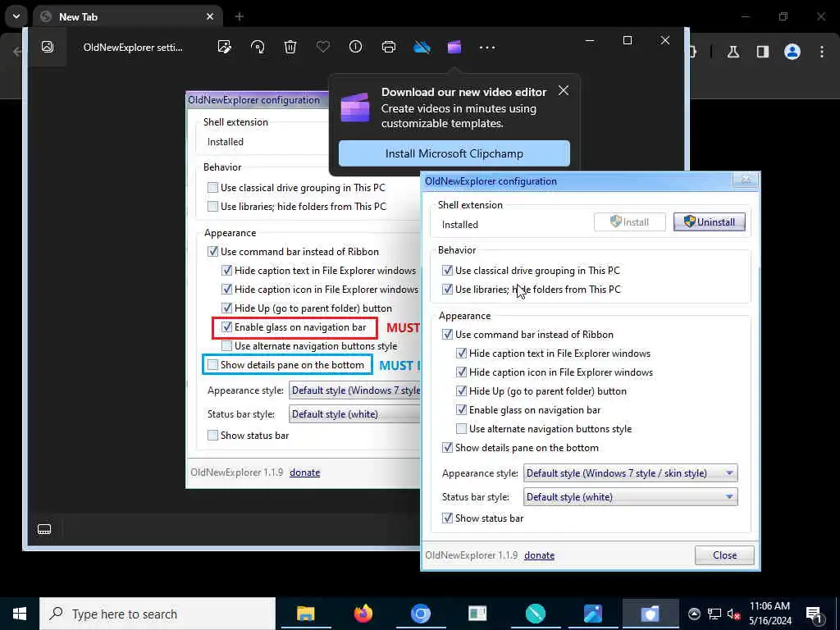Open the blue circle browser in taskbar
The height and width of the screenshot is (630, 840).
click(x=421, y=614)
